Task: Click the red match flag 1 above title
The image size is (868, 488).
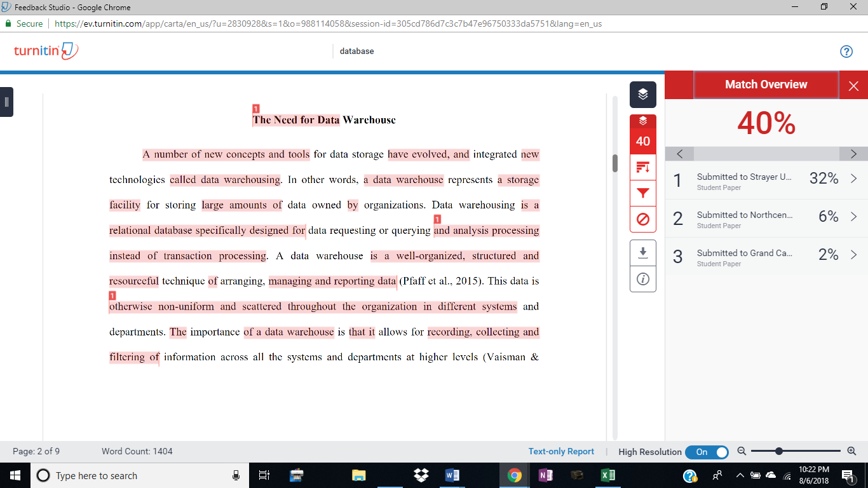Action: tap(255, 109)
